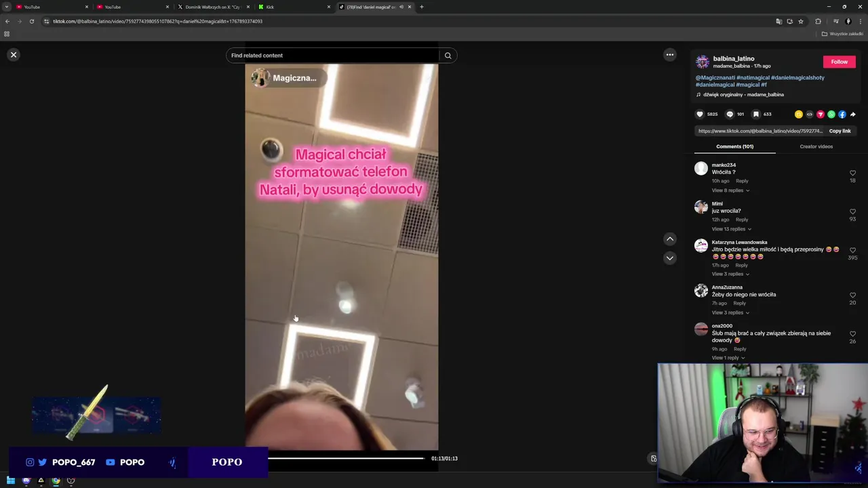
Task: Open balbina_latino profile avatar
Action: coord(703,62)
